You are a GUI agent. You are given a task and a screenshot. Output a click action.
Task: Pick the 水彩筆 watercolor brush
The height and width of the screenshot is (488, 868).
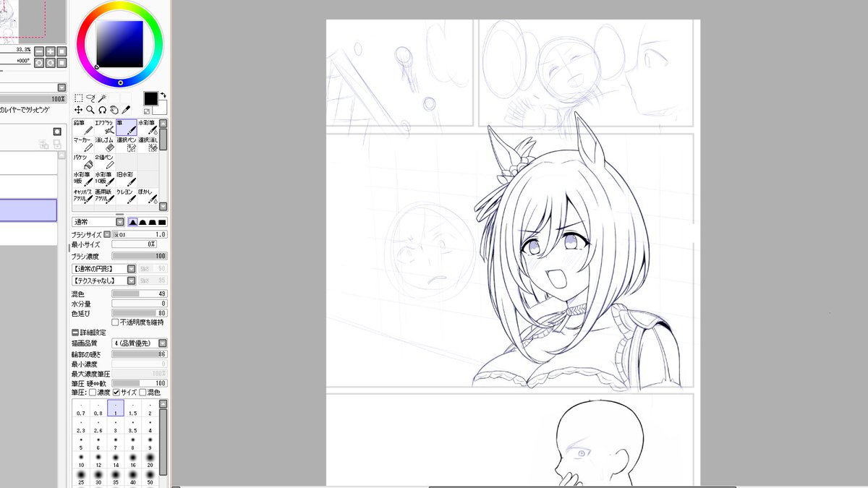(148, 128)
